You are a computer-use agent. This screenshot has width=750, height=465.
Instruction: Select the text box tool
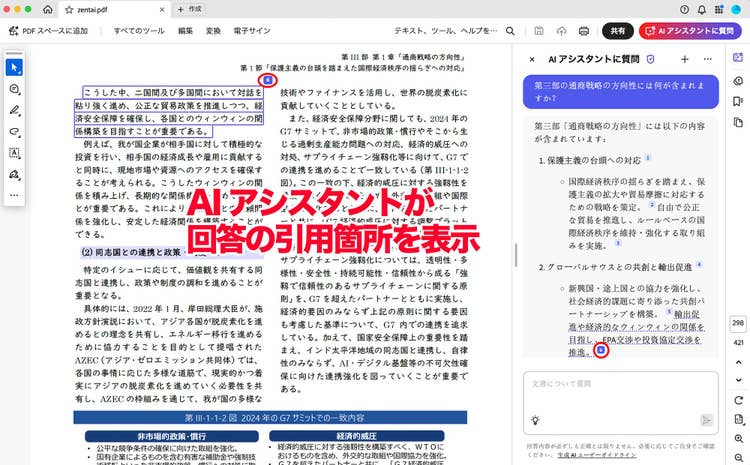[x=14, y=153]
